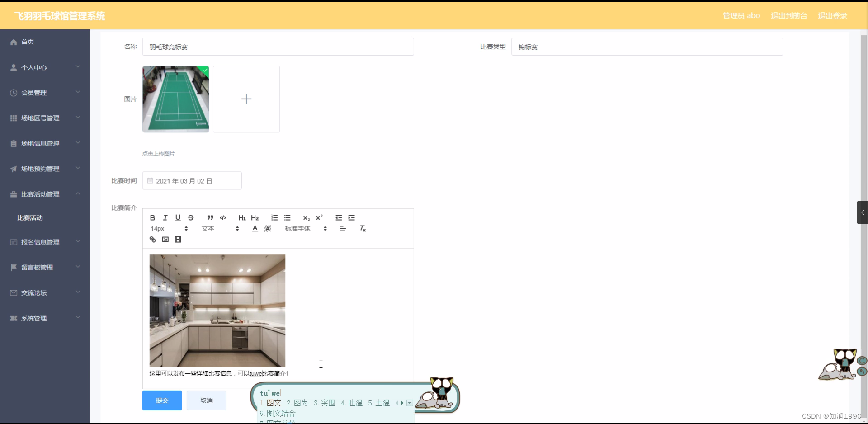The image size is (868, 424).
Task: Submit the form with 提交 button
Action: coord(161,400)
